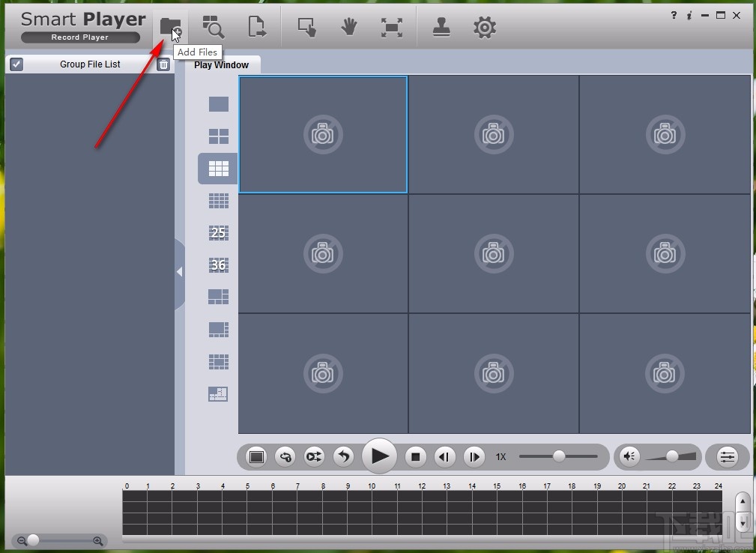756x553 pixels.
Task: Toggle shuffle playback mode button
Action: [314, 456]
